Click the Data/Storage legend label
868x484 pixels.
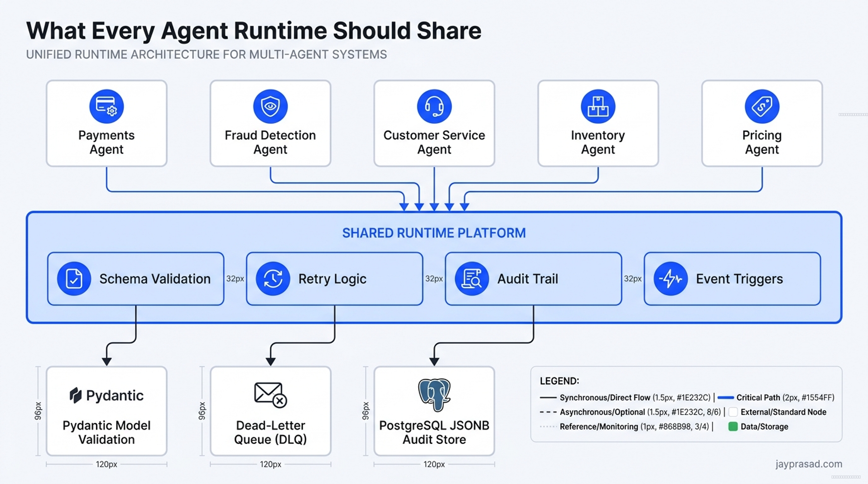point(764,426)
